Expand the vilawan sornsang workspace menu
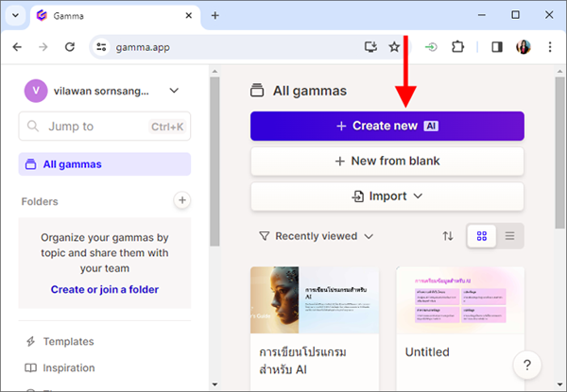Image resolution: width=567 pixels, height=392 pixels. [174, 91]
